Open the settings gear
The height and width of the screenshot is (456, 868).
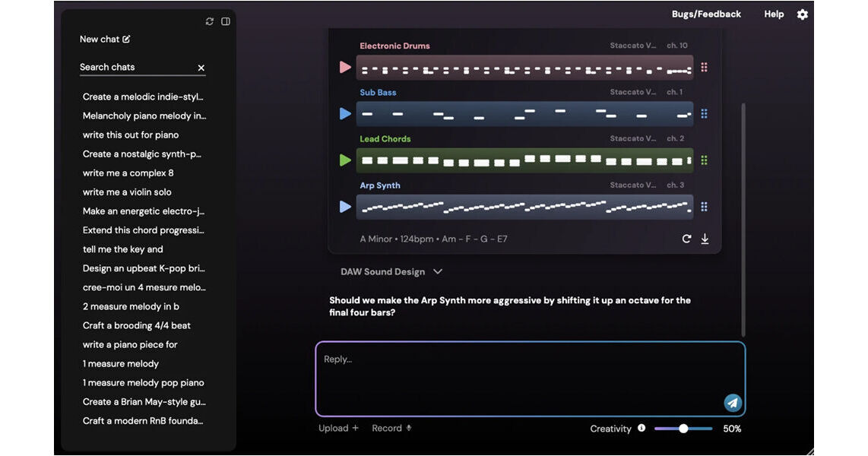[802, 14]
